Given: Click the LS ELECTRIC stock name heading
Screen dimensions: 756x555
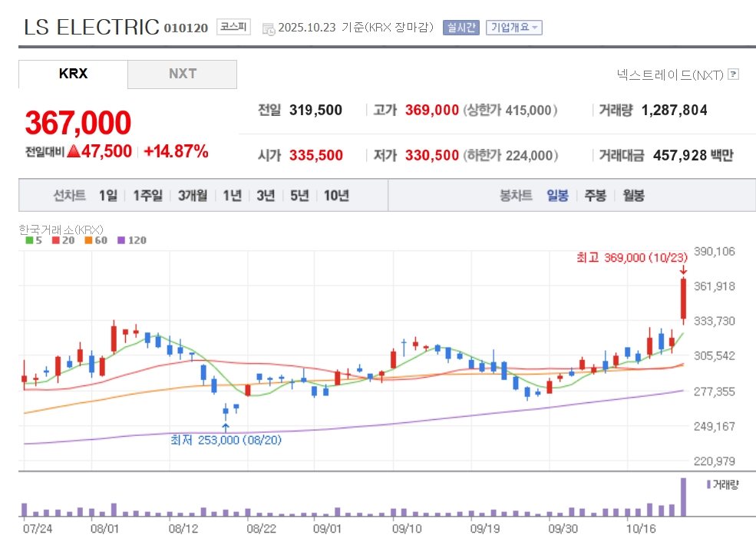Looking at the screenshot, I should pos(91,28).
